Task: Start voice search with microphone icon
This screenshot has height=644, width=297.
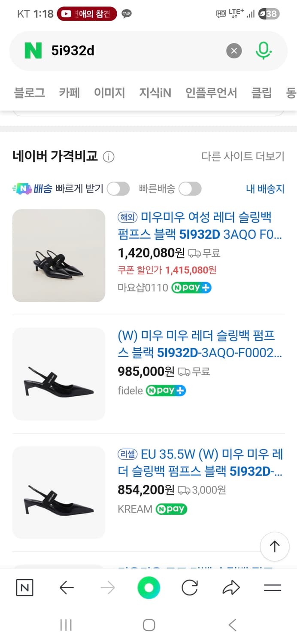Action: [264, 51]
